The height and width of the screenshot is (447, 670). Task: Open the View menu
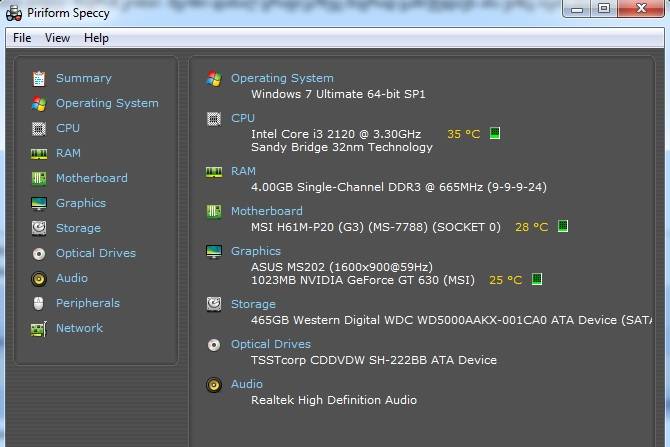coord(57,38)
